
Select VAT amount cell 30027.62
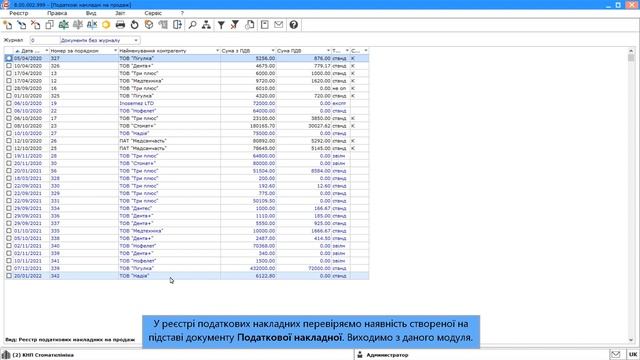pyautogui.click(x=304, y=126)
